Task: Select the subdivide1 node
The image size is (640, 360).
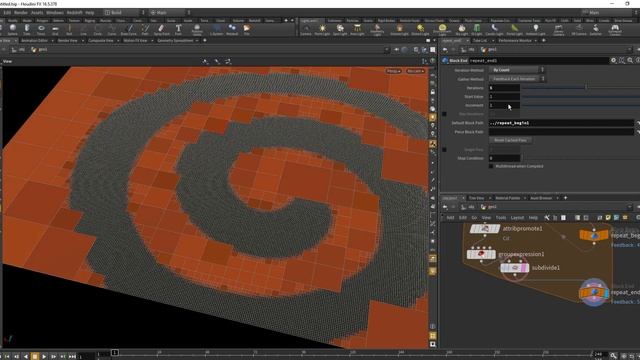Action: [x=515, y=268]
